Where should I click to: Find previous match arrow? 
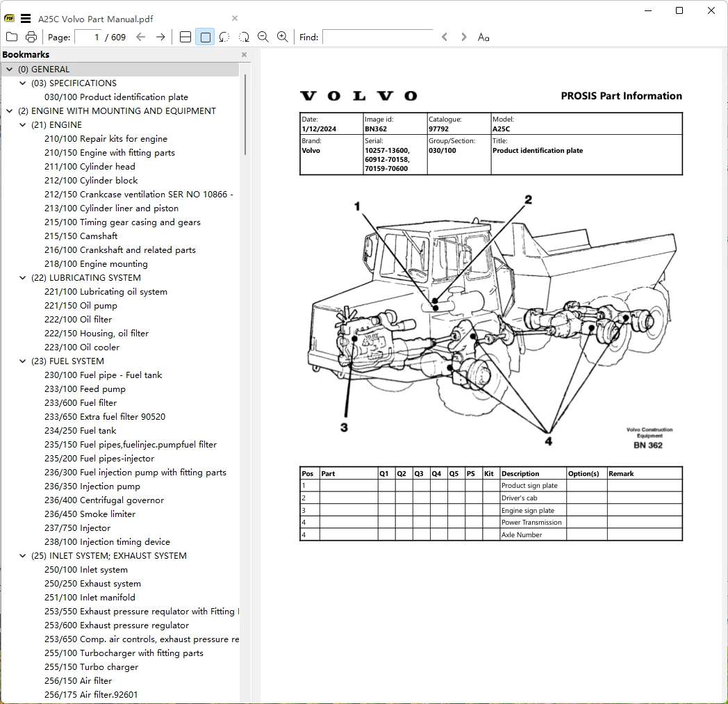[445, 37]
